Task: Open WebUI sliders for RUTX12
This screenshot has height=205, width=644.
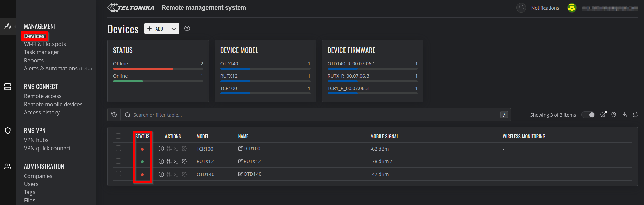Action: (169, 161)
